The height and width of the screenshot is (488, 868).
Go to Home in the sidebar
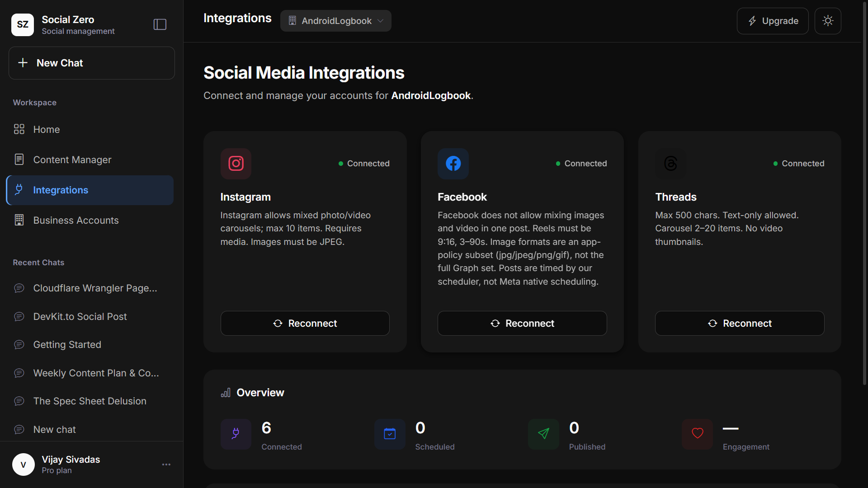pos(90,129)
